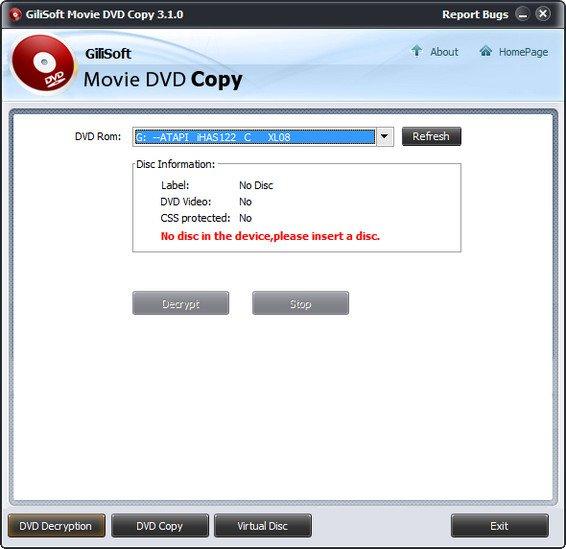Click the 'Movie DVD Copy' header title

[163, 80]
